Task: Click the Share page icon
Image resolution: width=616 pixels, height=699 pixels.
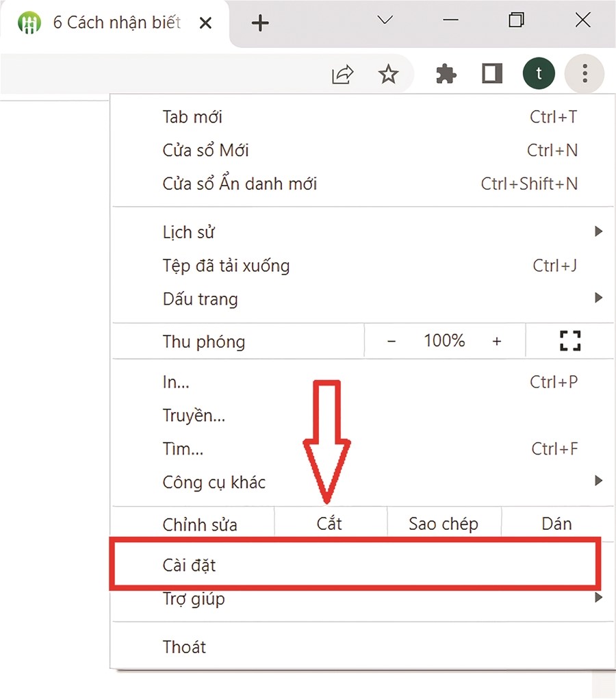Action: (x=343, y=74)
